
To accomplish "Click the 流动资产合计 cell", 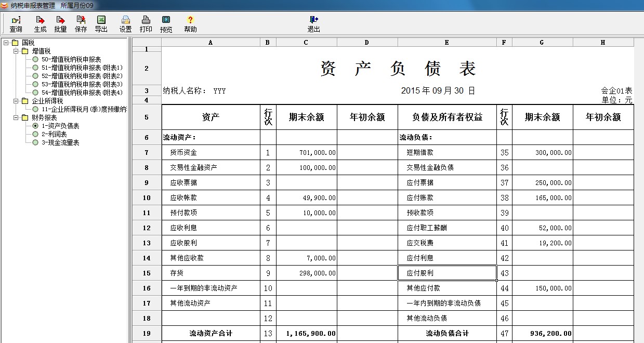I will [211, 333].
